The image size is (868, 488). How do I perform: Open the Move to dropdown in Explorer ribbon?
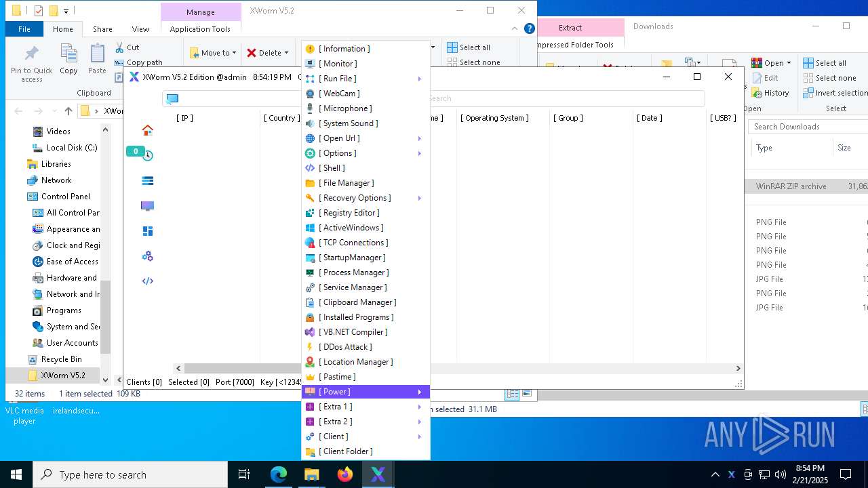[x=213, y=53]
